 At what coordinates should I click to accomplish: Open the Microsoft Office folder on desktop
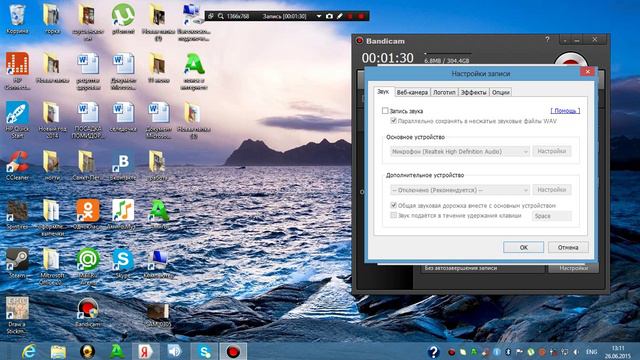tap(52, 266)
